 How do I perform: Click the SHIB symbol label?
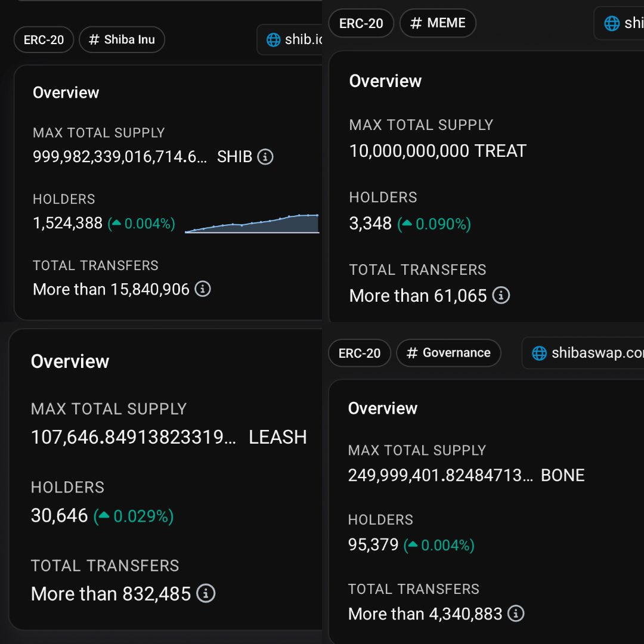[234, 157]
